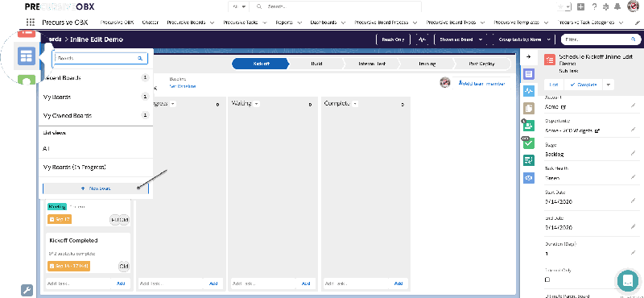Select the green checkmark panel icon

(529, 143)
